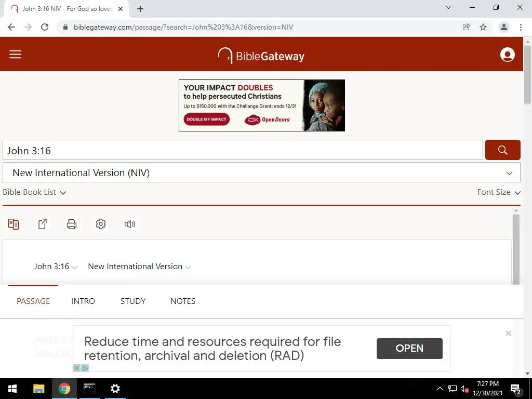Viewport: 532px width, 399px height.
Task: Open the parallel Bible view icon
Action: click(14, 224)
